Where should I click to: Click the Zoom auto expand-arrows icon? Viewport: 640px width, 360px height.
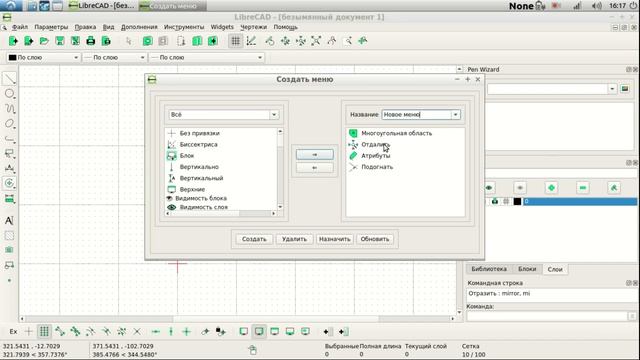click(316, 41)
